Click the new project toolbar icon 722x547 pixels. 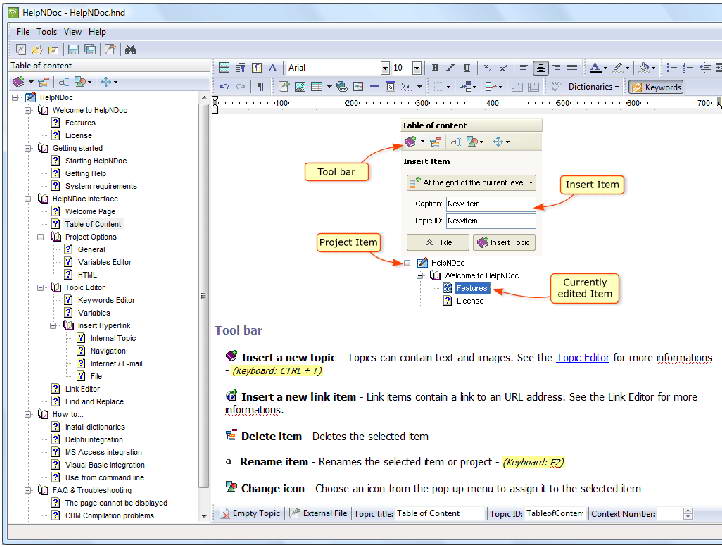click(x=21, y=49)
